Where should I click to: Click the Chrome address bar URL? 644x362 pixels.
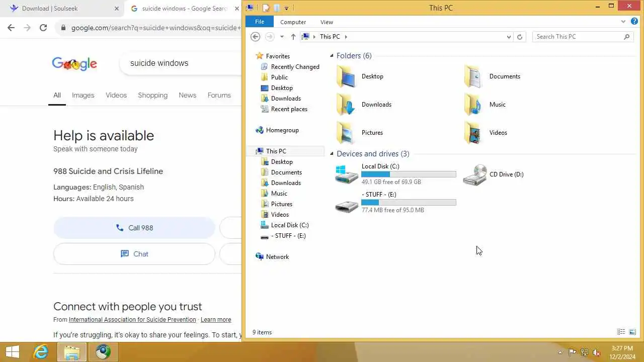click(x=156, y=28)
